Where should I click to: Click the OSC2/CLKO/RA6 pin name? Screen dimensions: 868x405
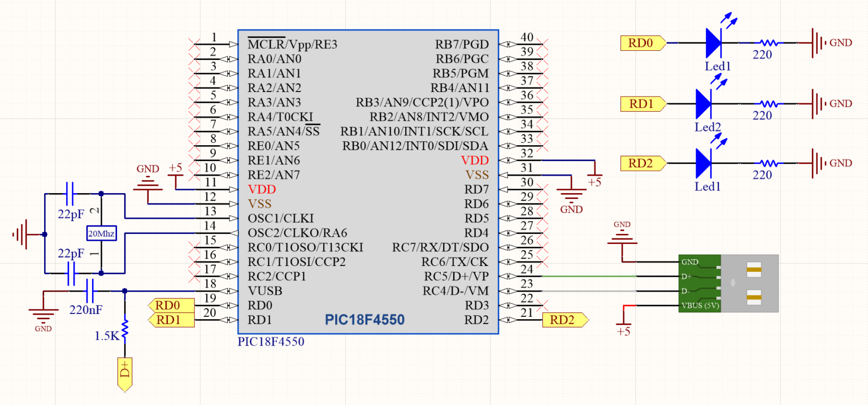pyautogui.click(x=297, y=233)
